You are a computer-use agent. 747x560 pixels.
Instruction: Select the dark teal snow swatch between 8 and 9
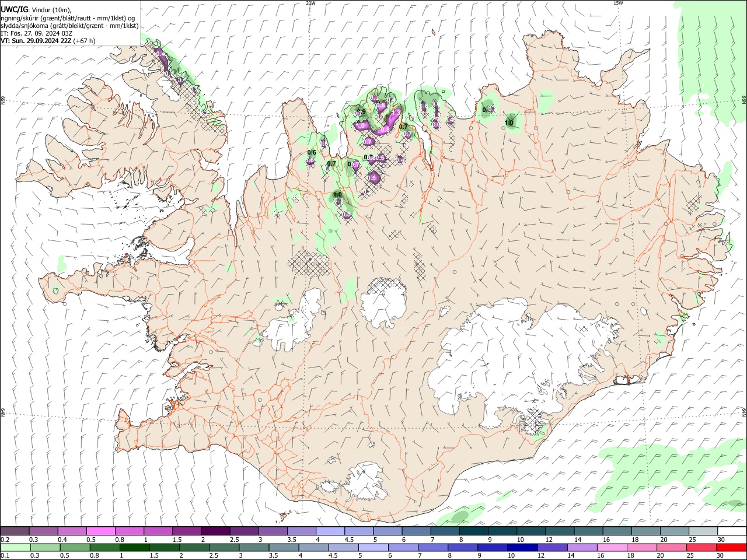(x=473, y=531)
